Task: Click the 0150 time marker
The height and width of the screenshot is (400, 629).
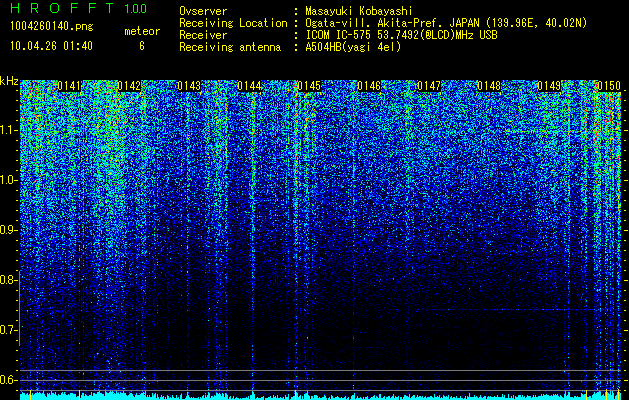Action: coord(609,86)
